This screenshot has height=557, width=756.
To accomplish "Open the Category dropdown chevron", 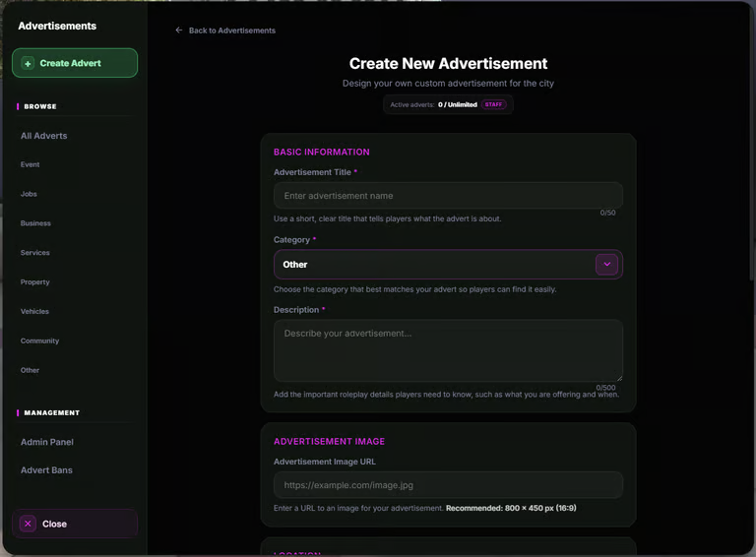I will [x=606, y=264].
